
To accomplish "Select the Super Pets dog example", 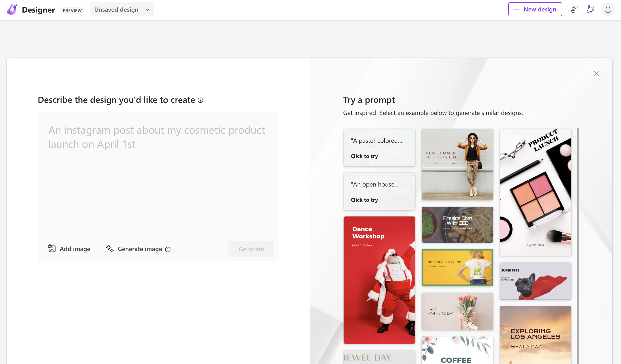I will pyautogui.click(x=535, y=281).
